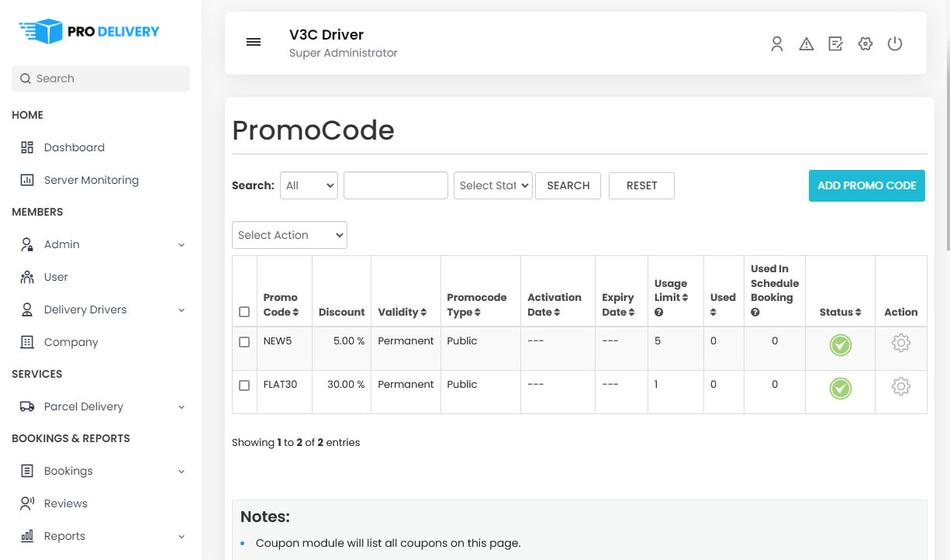Open the header settings gear icon
The width and height of the screenshot is (950, 560).
coord(865,43)
